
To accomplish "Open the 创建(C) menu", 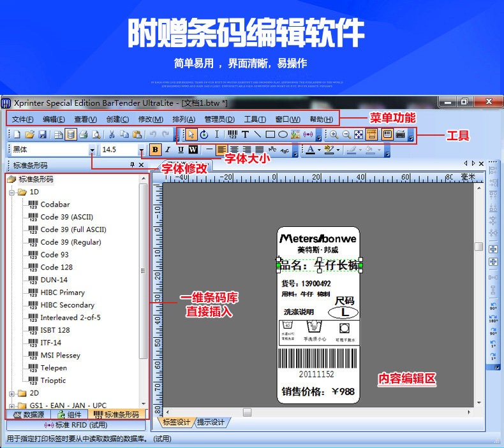I will click(x=117, y=119).
